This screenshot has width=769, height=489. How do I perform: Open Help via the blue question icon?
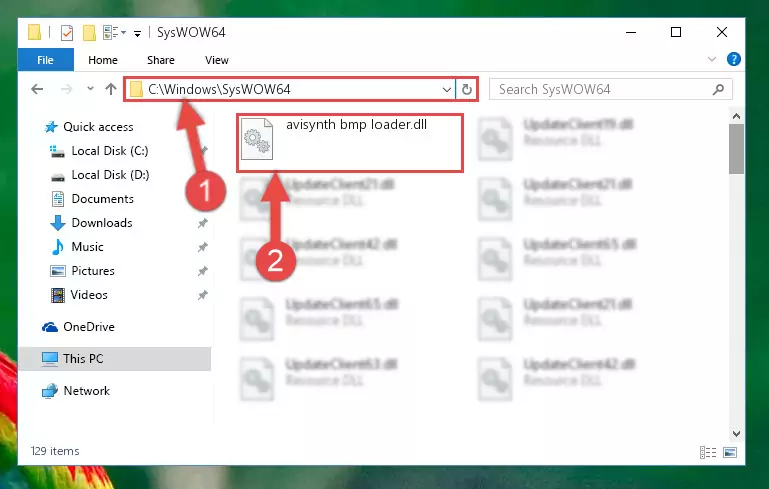[x=734, y=59]
